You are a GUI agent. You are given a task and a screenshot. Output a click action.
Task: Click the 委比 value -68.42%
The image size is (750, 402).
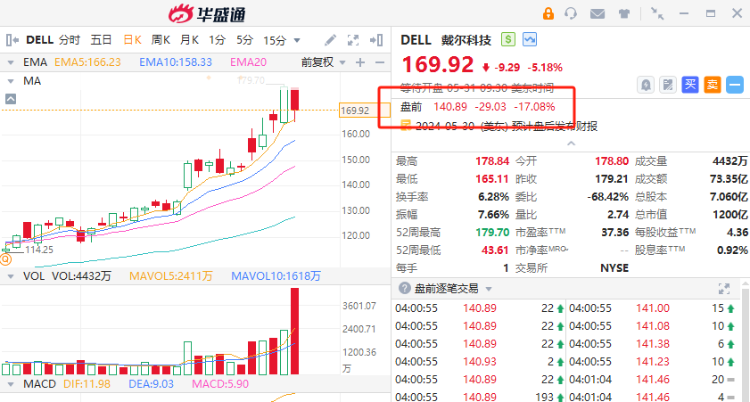[607, 197]
